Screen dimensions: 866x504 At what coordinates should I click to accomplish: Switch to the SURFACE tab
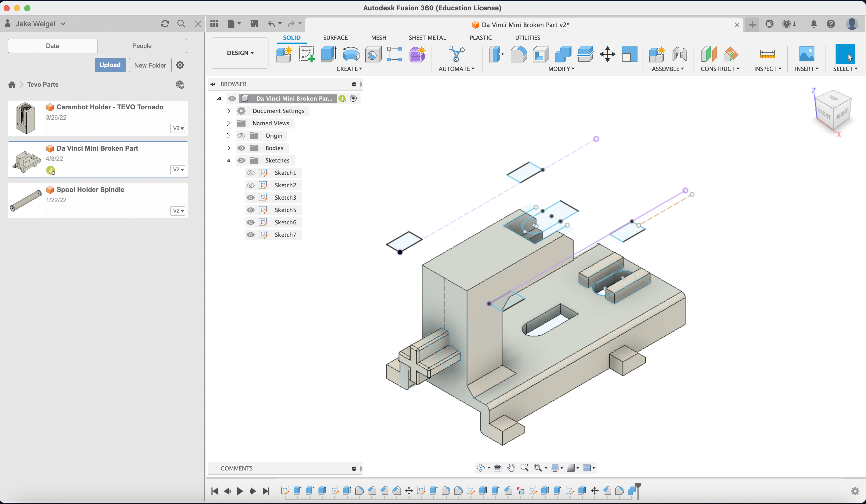point(335,37)
